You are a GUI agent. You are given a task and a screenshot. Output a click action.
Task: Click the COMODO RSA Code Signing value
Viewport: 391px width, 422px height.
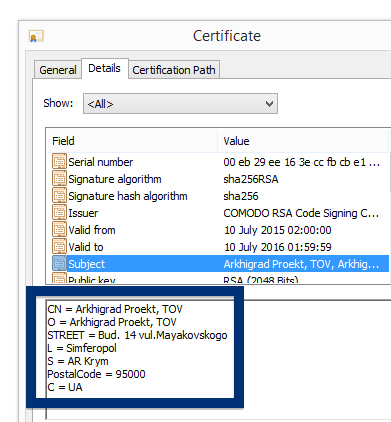(x=301, y=213)
